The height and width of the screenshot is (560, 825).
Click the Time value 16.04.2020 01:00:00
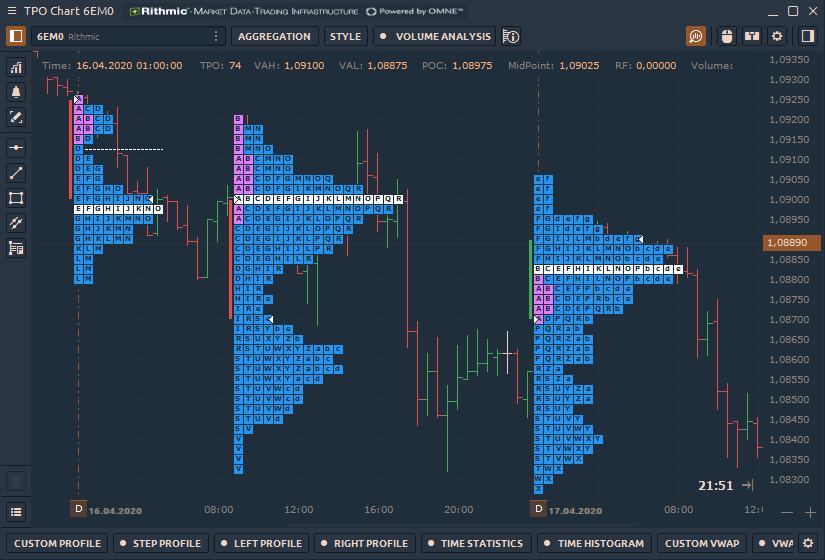[x=129, y=66]
